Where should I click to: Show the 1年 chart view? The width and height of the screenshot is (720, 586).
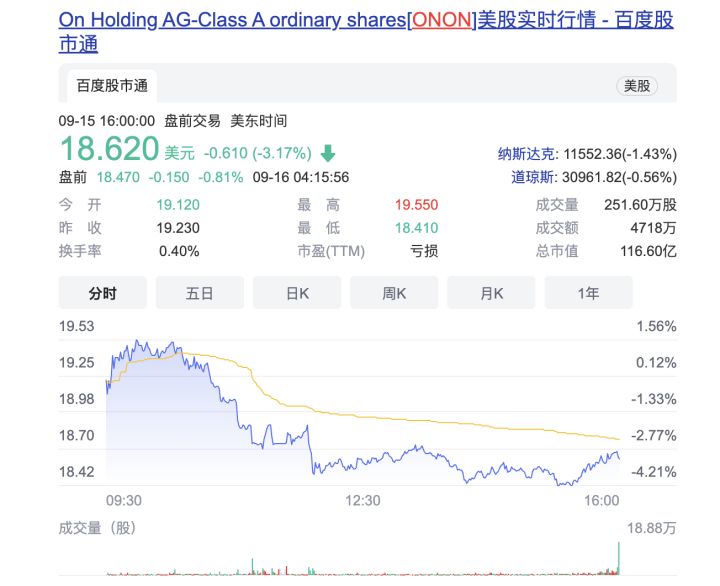[588, 293]
